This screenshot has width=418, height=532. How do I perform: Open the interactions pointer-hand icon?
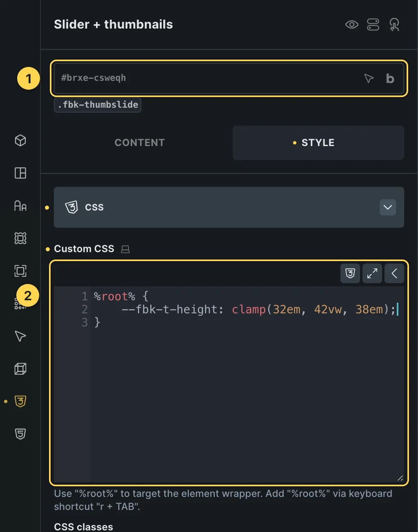tap(394, 24)
